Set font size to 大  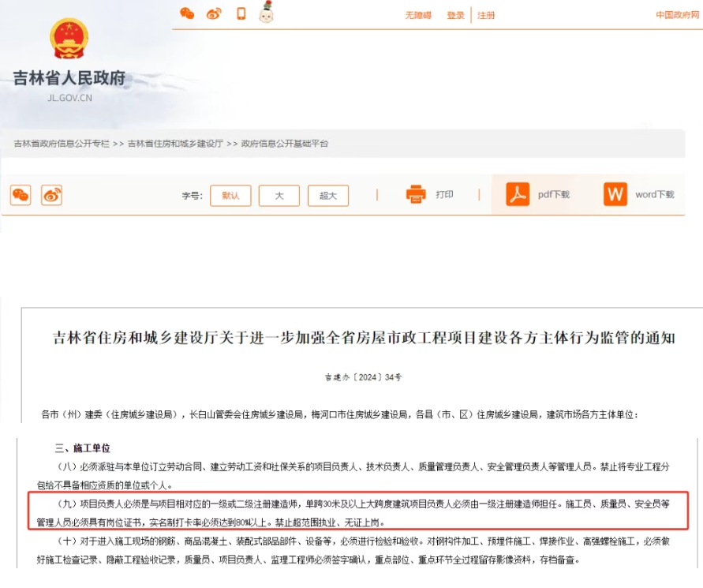click(x=279, y=196)
